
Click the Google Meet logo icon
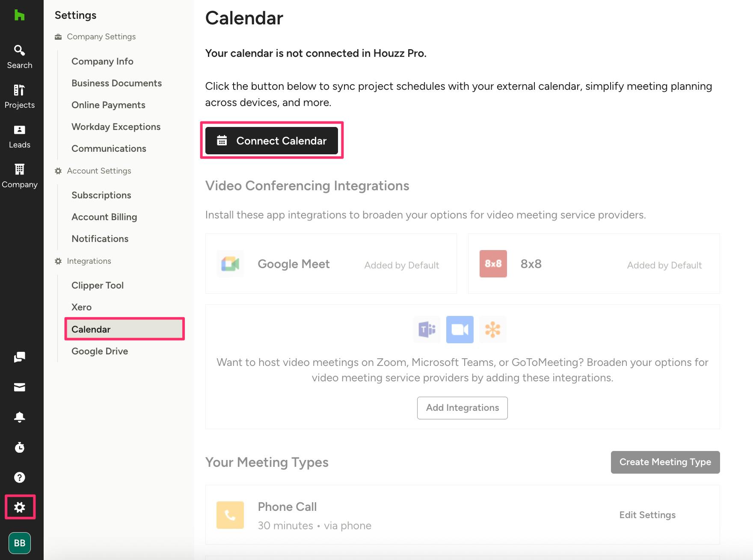[x=230, y=264]
